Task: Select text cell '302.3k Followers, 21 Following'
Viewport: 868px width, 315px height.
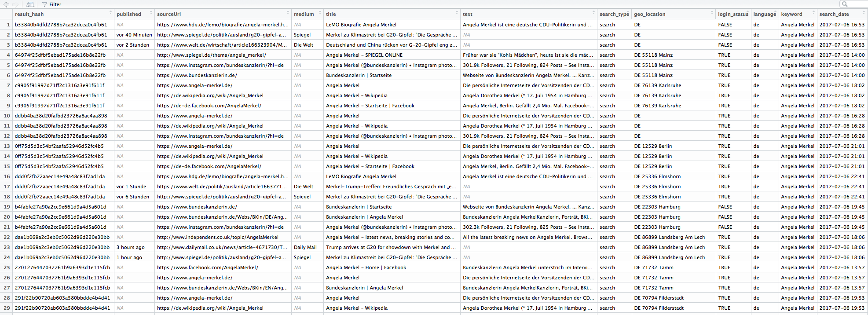Action: tap(528, 227)
